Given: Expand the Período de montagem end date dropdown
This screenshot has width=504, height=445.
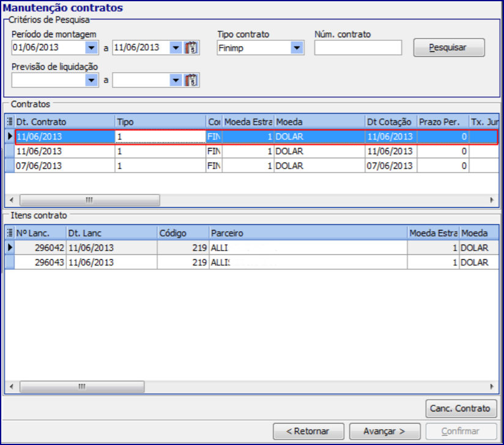Looking at the screenshot, I should coord(176,48).
